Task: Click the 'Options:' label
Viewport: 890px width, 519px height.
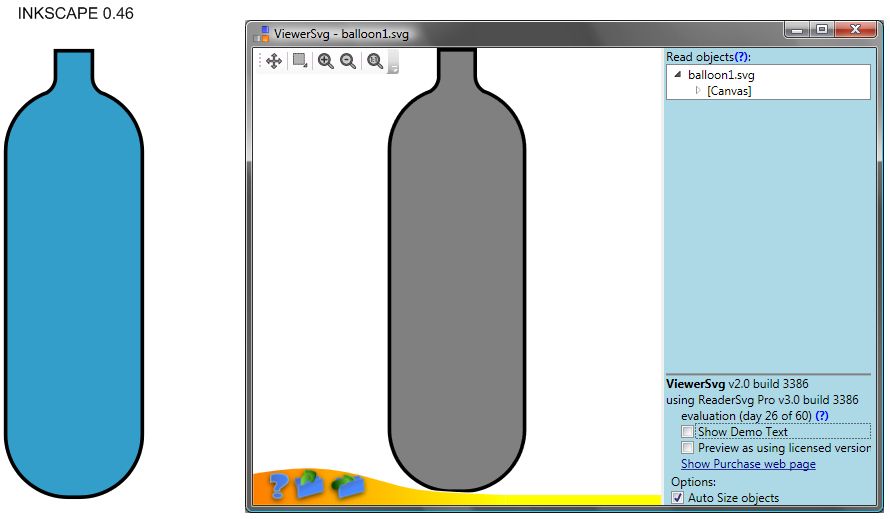Action: pyautogui.click(x=693, y=482)
